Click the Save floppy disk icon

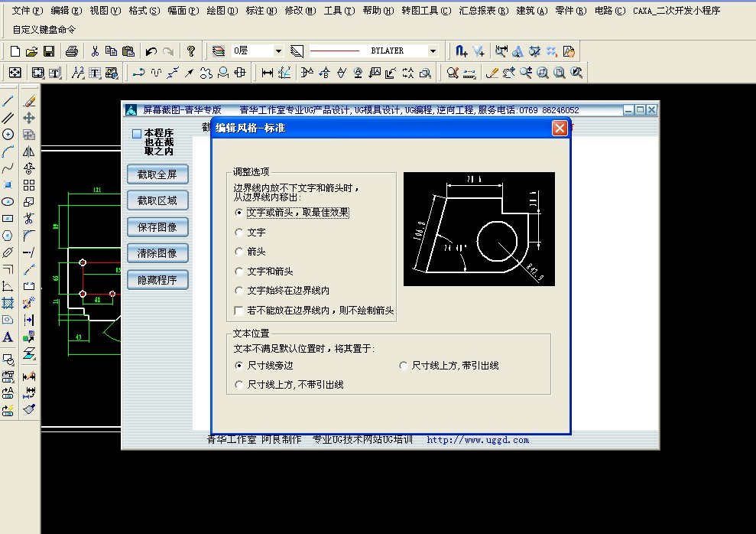pos(49,51)
